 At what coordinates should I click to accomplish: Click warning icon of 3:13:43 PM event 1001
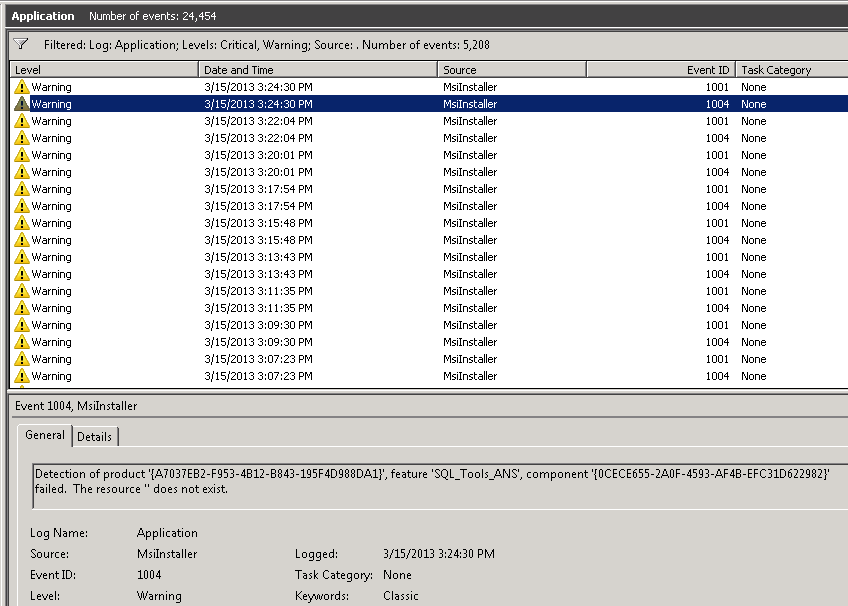point(22,257)
